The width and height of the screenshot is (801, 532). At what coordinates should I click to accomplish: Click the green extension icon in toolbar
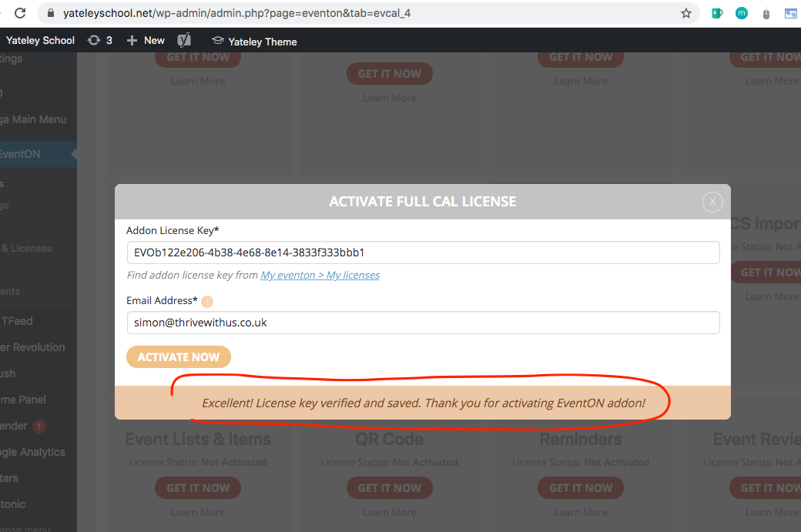pos(717,13)
